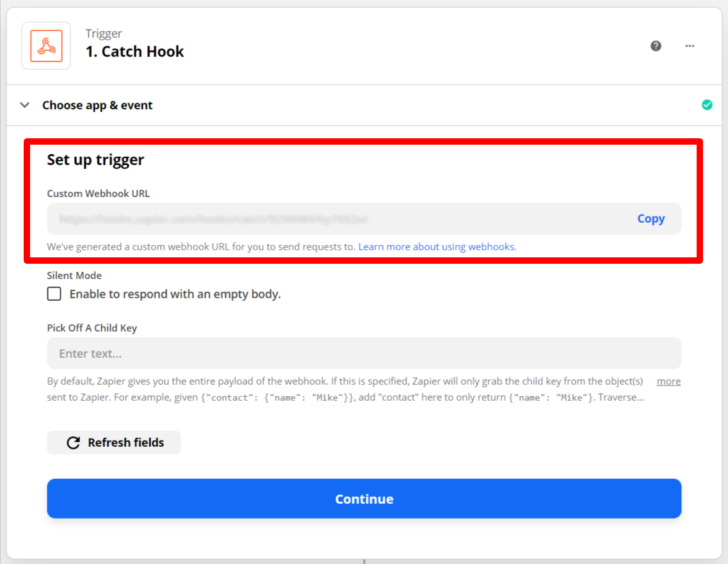Copy the custom webhook URL
The height and width of the screenshot is (564, 728).
(x=651, y=219)
